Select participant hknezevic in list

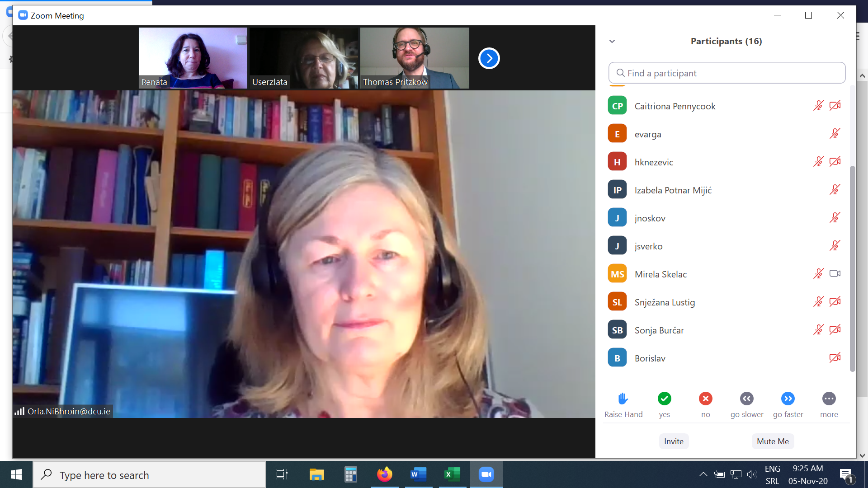pyautogui.click(x=727, y=162)
